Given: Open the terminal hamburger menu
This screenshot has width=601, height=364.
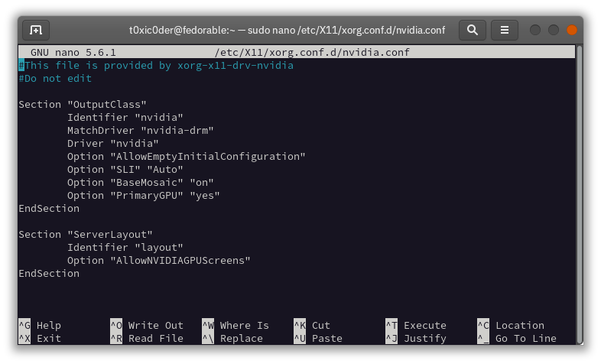Looking at the screenshot, I should click(x=505, y=30).
